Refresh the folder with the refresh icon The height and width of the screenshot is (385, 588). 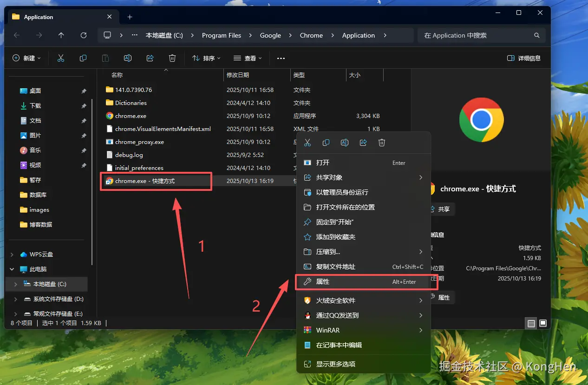point(84,35)
